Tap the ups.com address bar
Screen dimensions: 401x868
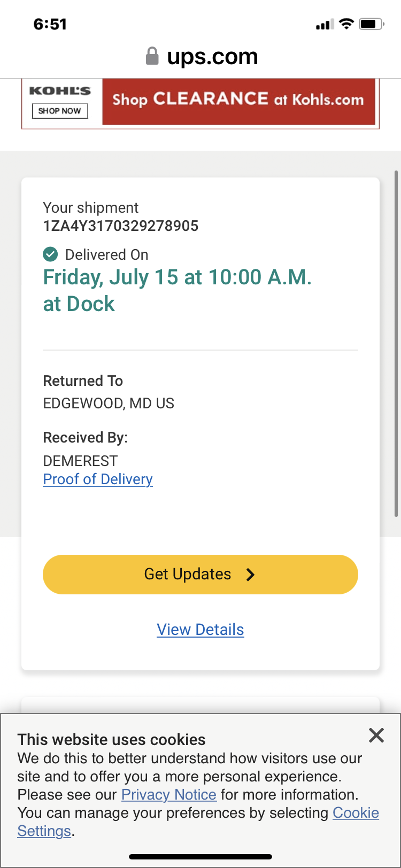pos(212,57)
